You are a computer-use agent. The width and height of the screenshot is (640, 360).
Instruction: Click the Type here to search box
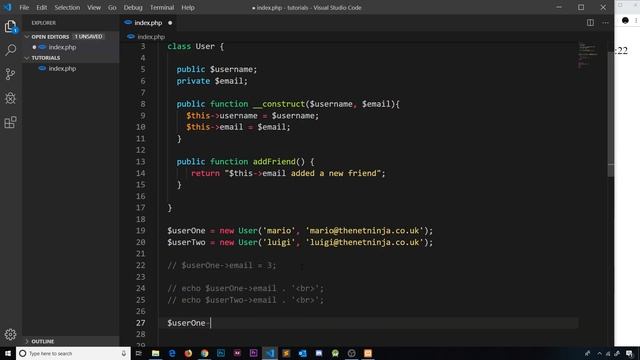click(x=73, y=353)
